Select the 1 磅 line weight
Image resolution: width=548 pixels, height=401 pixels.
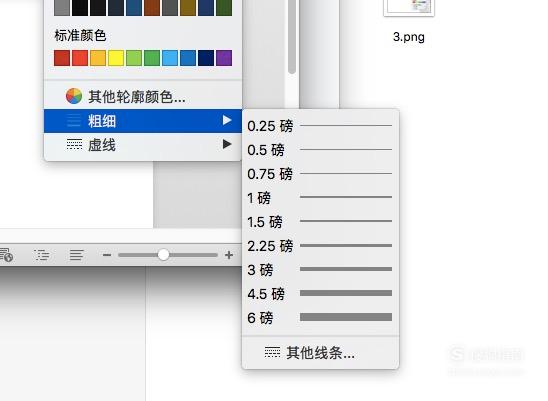(320, 198)
